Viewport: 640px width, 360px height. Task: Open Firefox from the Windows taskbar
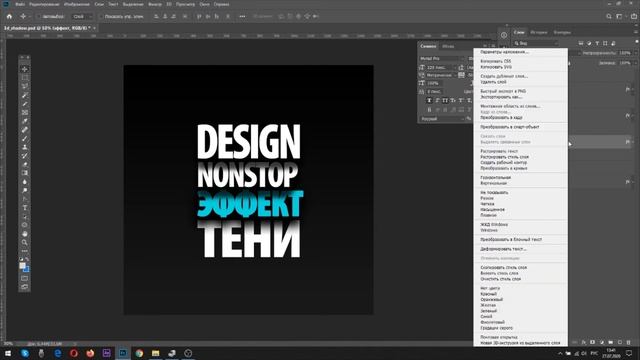(x=90, y=353)
